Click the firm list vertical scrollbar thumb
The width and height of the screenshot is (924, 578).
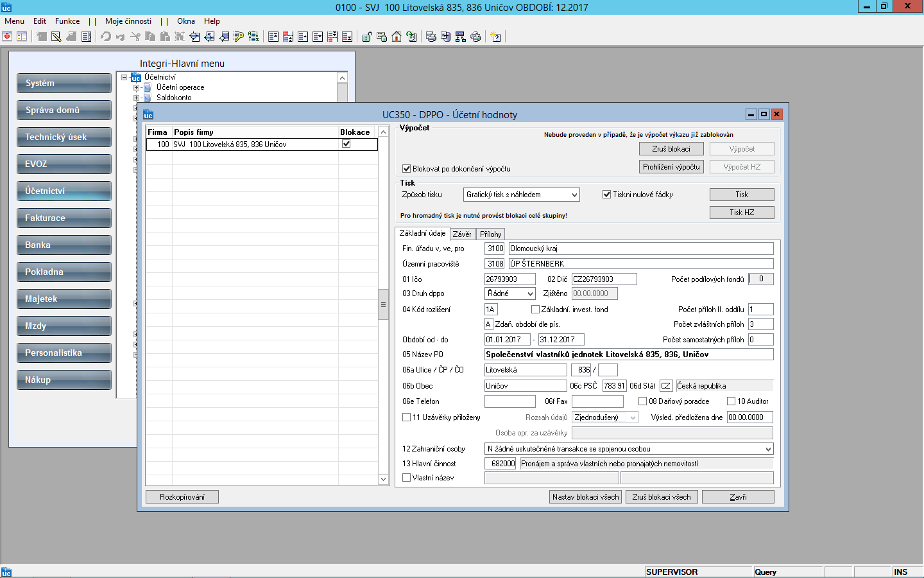384,304
